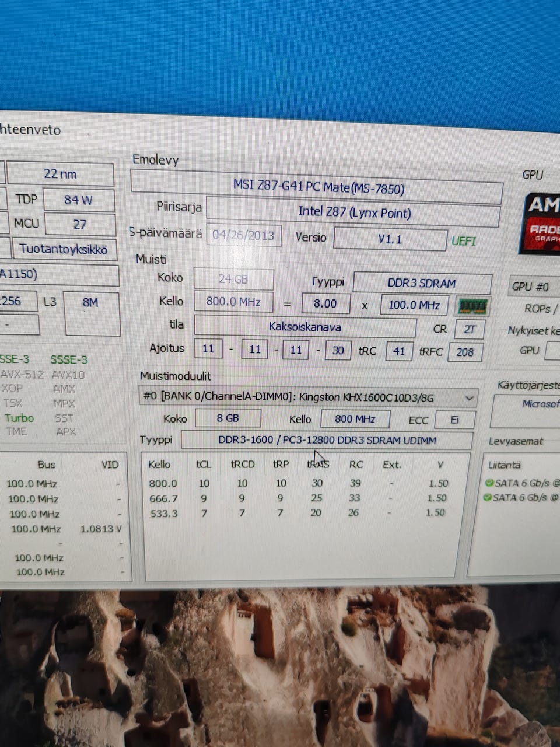Click the DDR3 SDRAM type field
Screen dimensions: 560x747
tap(422, 283)
